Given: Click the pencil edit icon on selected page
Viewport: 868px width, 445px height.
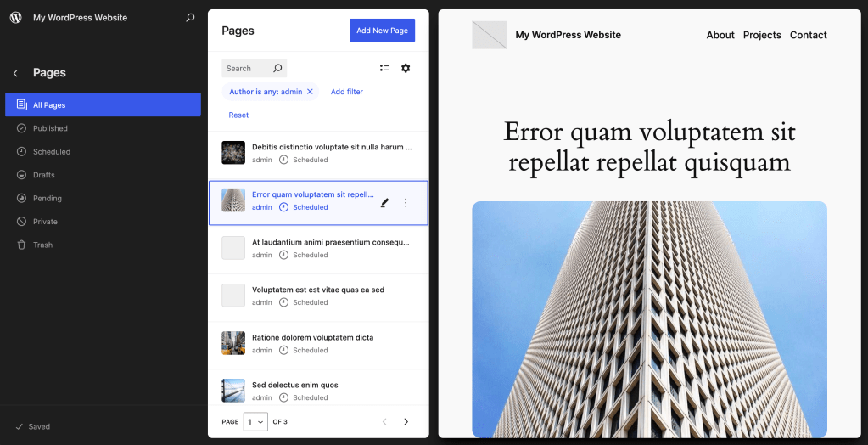Looking at the screenshot, I should coord(384,202).
